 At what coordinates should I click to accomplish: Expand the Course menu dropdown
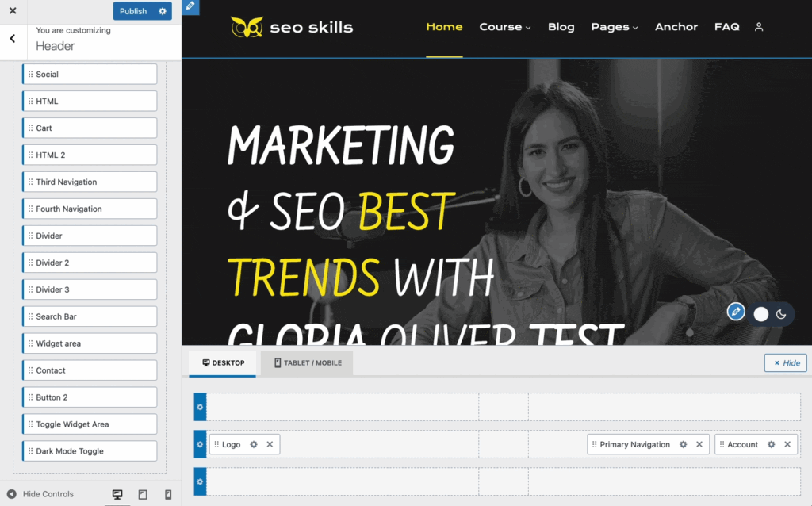coord(505,27)
